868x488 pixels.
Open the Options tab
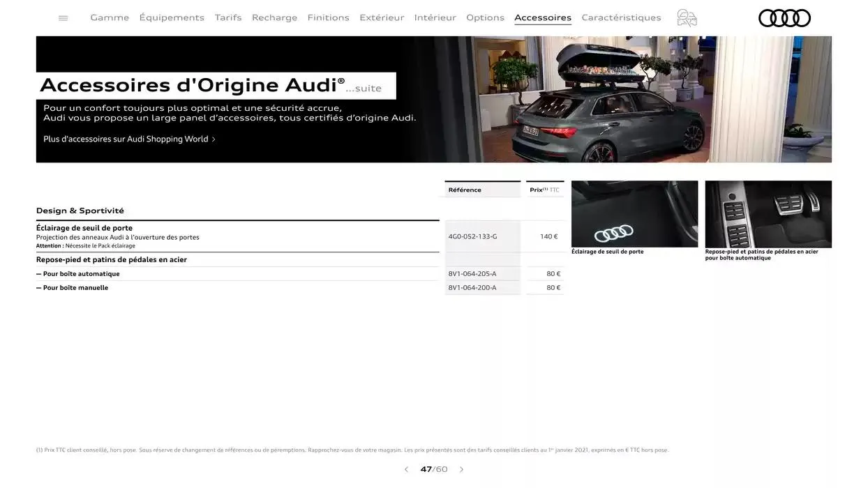click(x=485, y=17)
